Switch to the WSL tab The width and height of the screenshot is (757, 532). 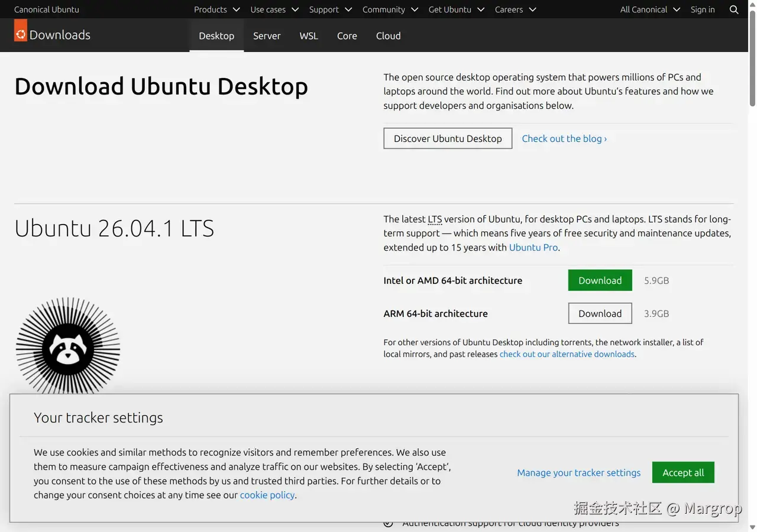point(309,35)
